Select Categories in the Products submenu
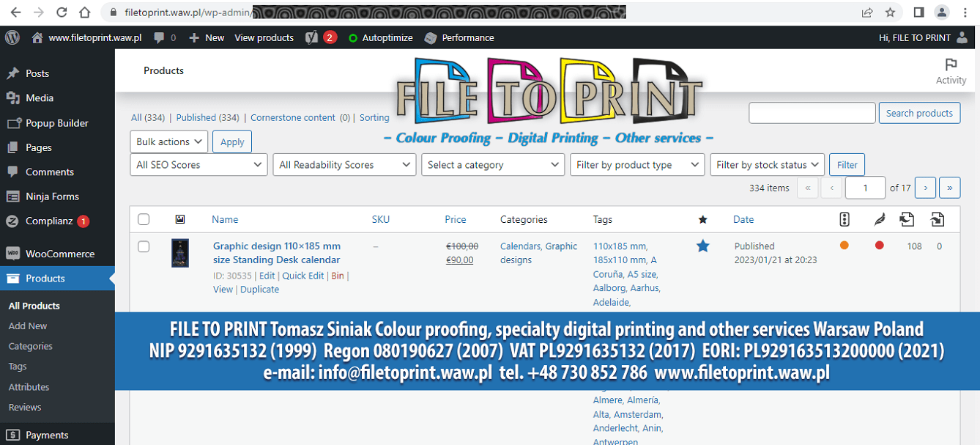This screenshot has height=445, width=980. pos(30,346)
